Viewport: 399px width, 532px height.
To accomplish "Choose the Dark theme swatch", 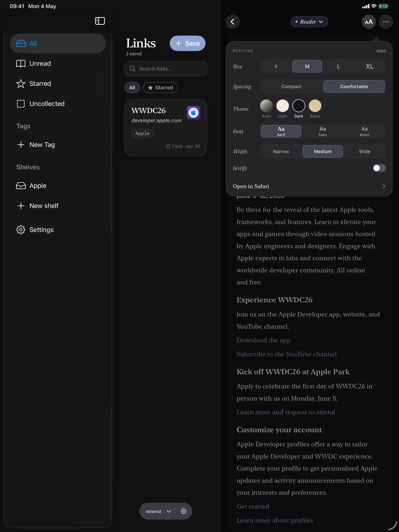I will tap(299, 106).
